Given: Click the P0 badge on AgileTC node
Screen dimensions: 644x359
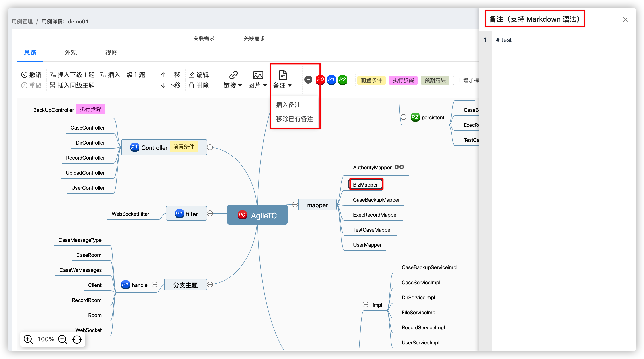Looking at the screenshot, I should pos(242,215).
